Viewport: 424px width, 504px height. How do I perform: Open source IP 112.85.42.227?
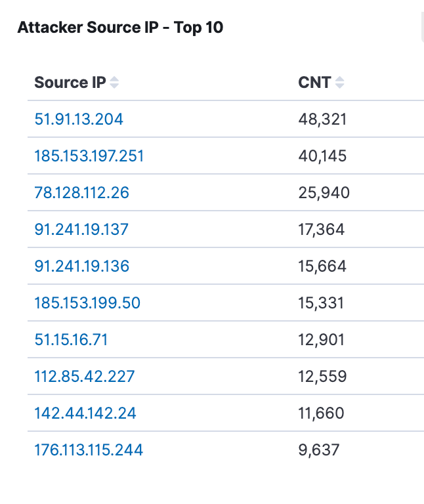pos(85,377)
